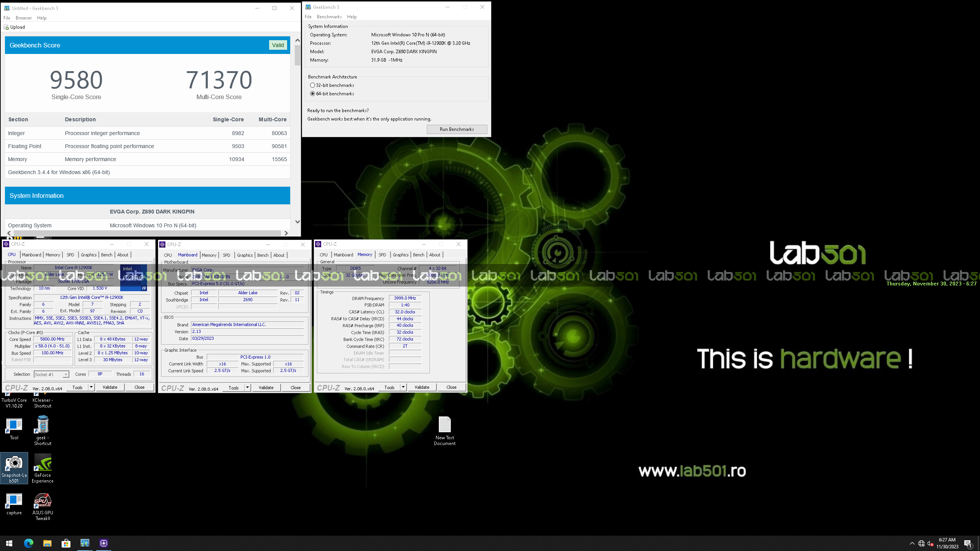Open the geek shortcut icon

coord(42,430)
